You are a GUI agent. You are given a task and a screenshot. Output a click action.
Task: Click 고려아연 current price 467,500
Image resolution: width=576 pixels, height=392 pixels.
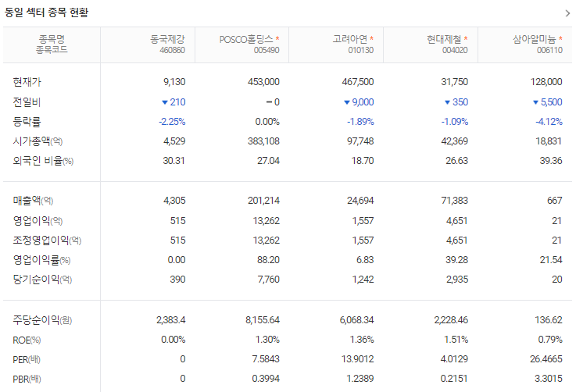click(357, 82)
